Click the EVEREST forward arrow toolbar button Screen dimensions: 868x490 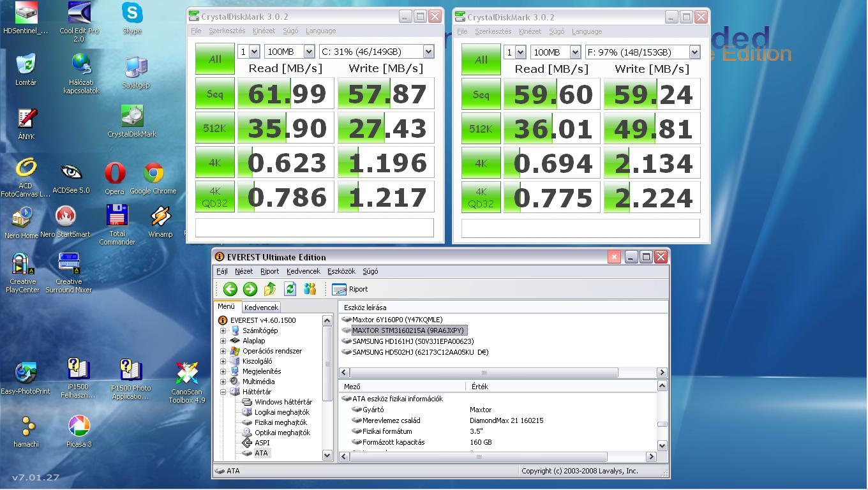[x=250, y=289]
